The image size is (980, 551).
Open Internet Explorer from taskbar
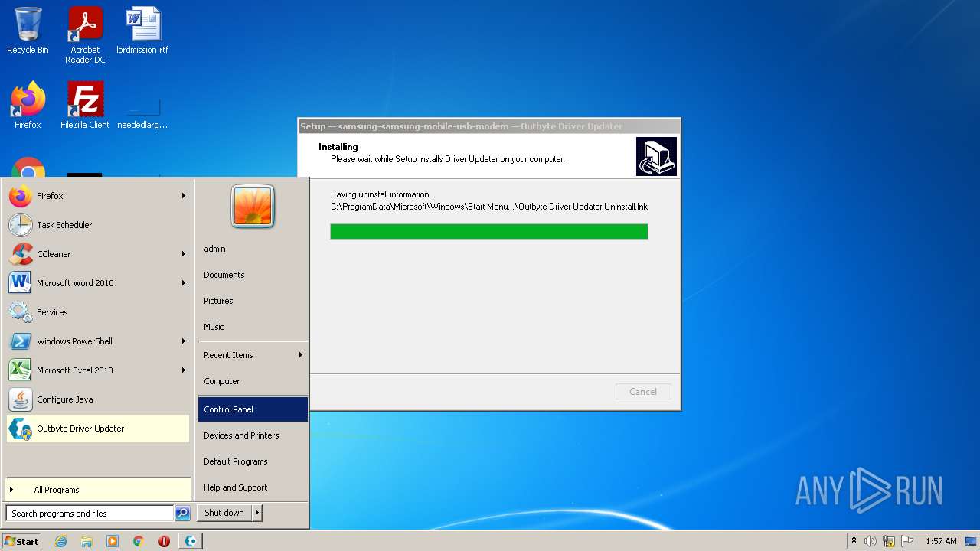coord(60,541)
